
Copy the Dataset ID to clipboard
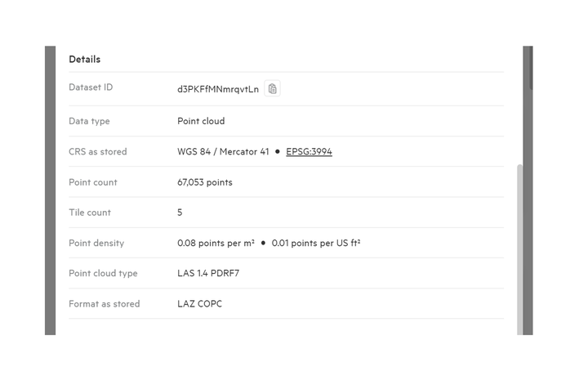point(272,88)
